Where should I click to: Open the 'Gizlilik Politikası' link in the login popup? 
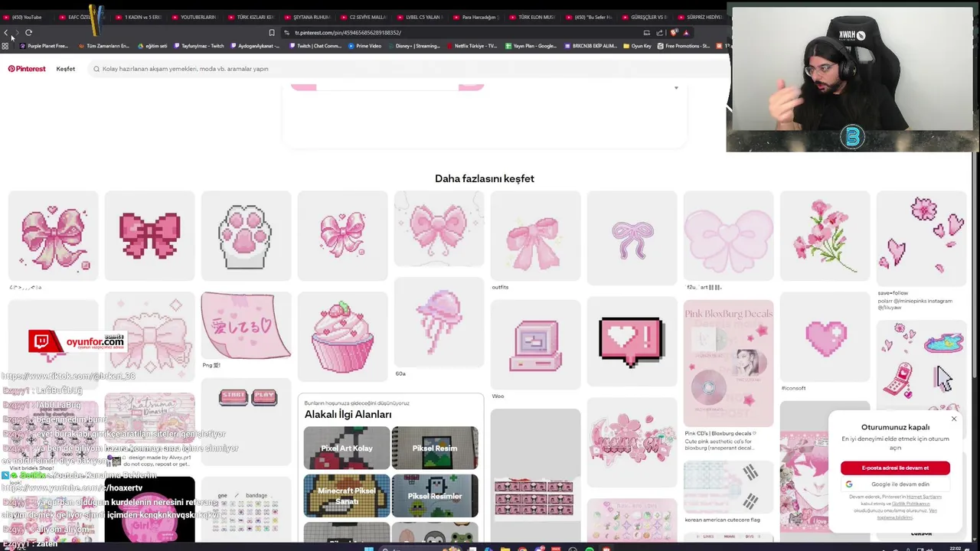click(x=911, y=504)
